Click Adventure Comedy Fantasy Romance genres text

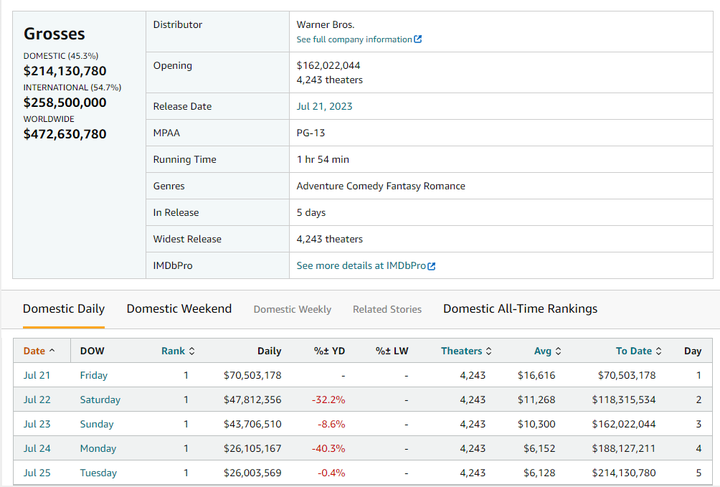tap(381, 186)
